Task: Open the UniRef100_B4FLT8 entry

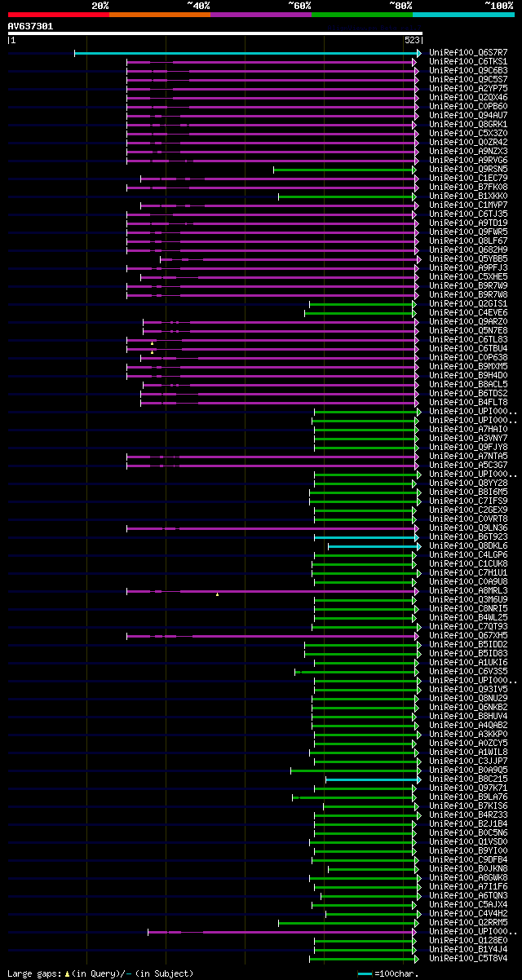Action: coord(468,403)
